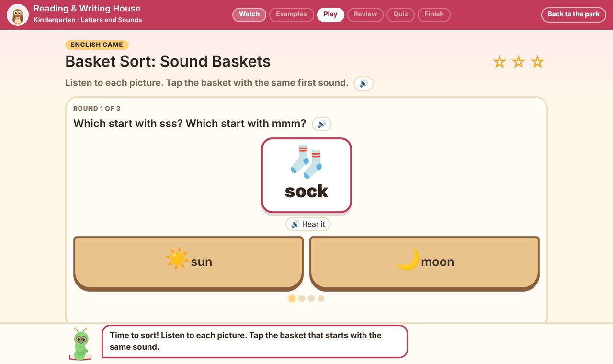Click the Hear it button
This screenshot has height=364, width=613.
[308, 224]
